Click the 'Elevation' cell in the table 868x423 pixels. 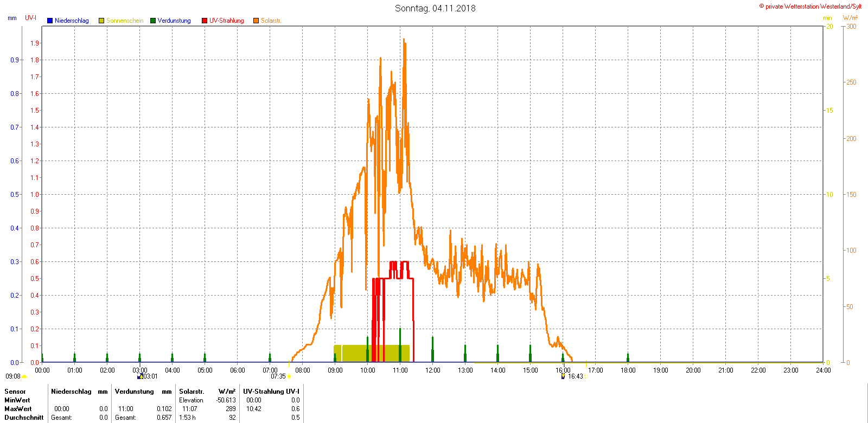192,400
